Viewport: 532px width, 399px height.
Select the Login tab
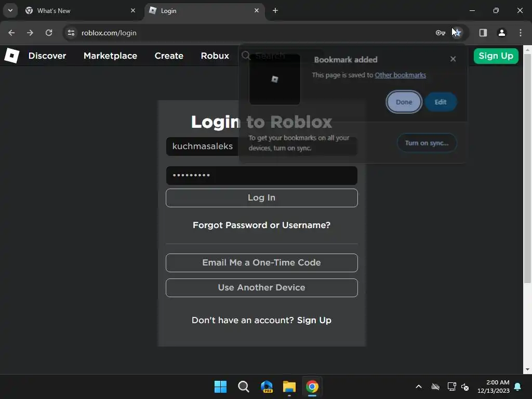[204, 11]
